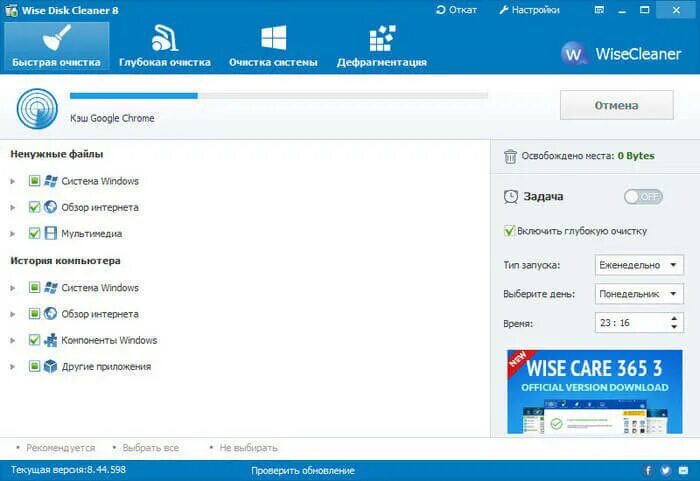700x481 pixels.
Task: Click Windows flag icon in История компьютера
Action: coord(50,288)
